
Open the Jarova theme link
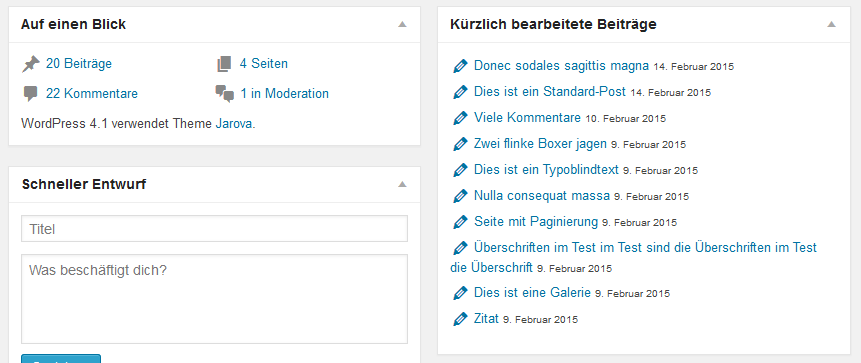tap(234, 124)
